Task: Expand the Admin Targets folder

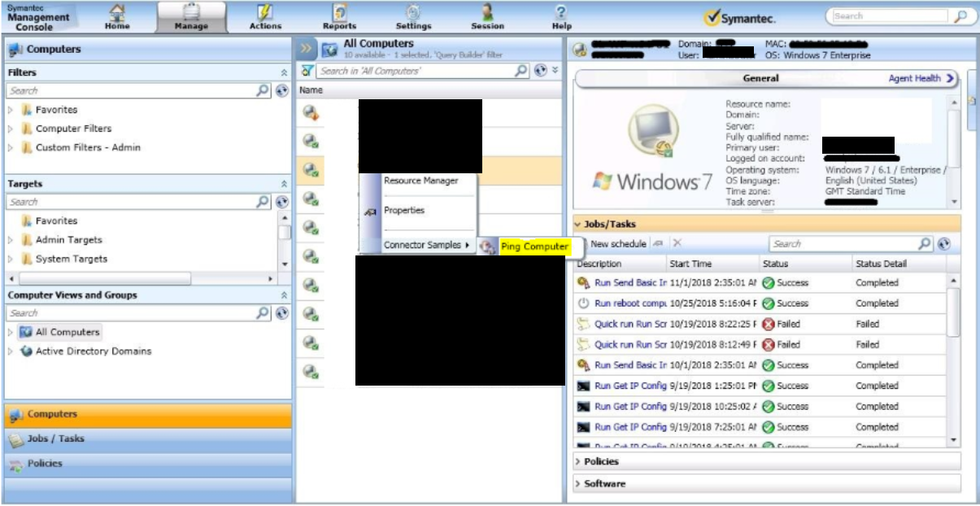Action: coord(11,240)
